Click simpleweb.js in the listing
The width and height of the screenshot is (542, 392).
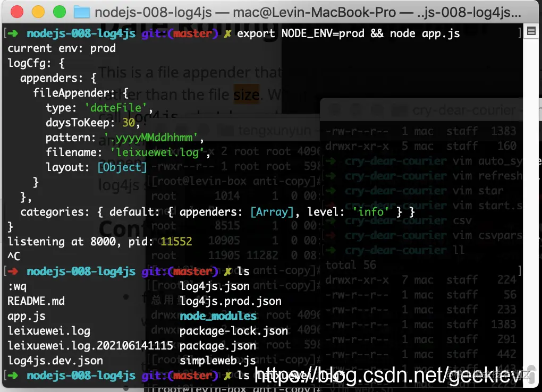click(217, 361)
